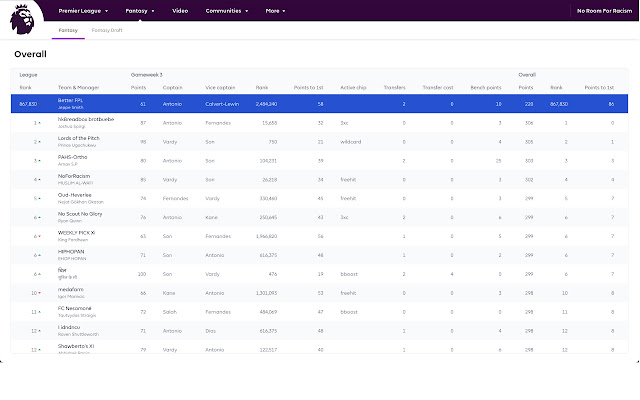Viewport: 640px width, 400px height.
Task: Open the Video menu item
Action: point(180,11)
